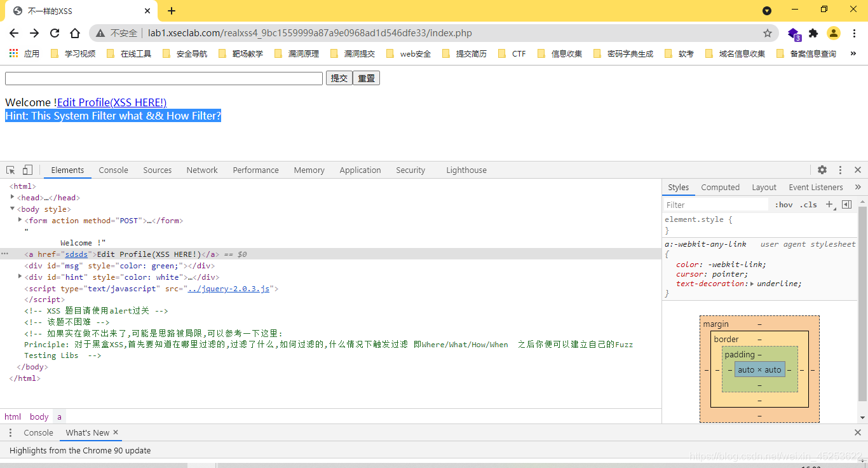Click the sdsds href value in Elements
868x468 pixels.
coord(76,254)
